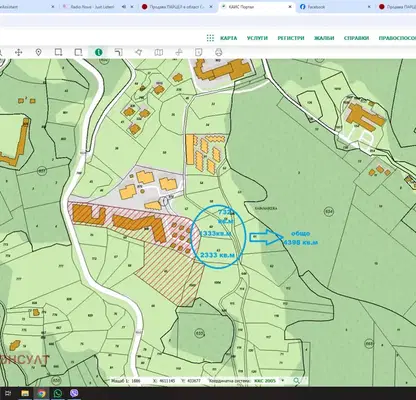Select the measure tool icon

[x=179, y=52]
